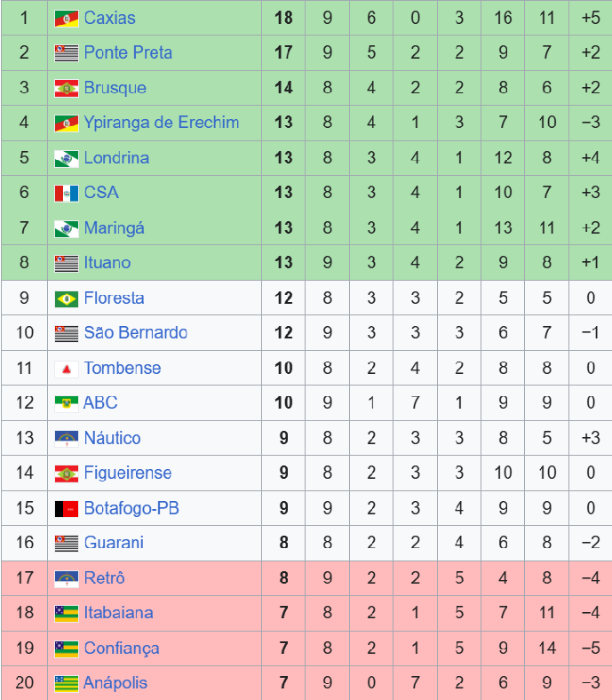Select the Itabaiana team link
Image resolution: width=612 pixels, height=700 pixels.
[118, 613]
